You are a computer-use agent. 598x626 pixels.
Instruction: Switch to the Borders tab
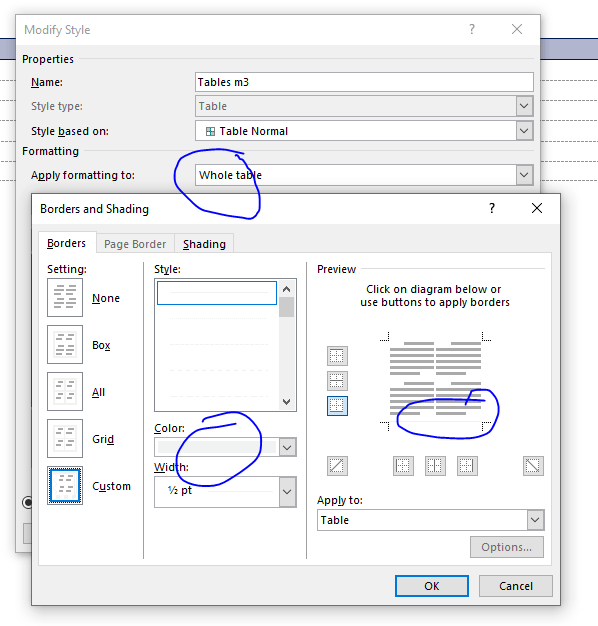[67, 243]
